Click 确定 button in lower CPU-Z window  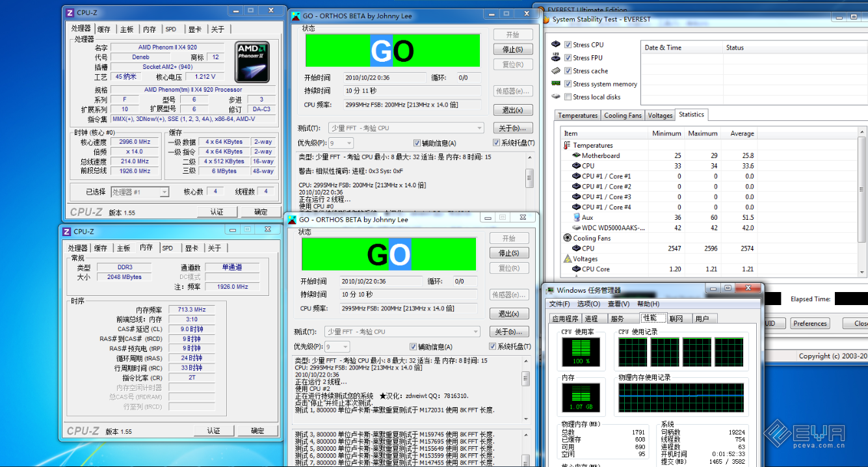click(257, 431)
